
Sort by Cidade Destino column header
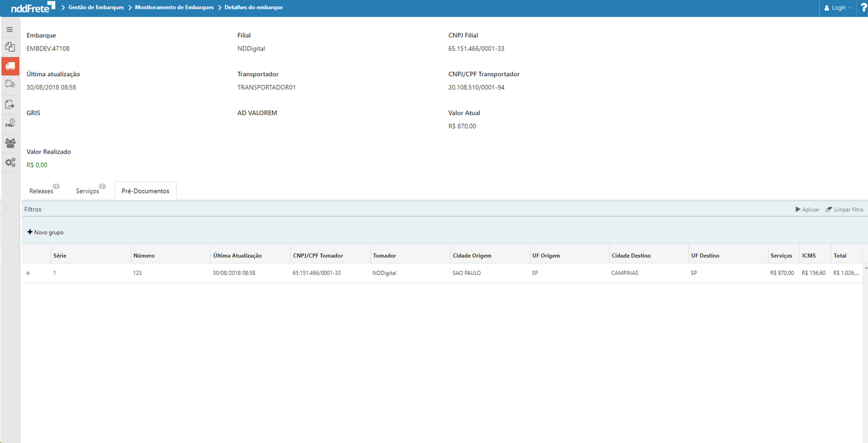coord(631,256)
